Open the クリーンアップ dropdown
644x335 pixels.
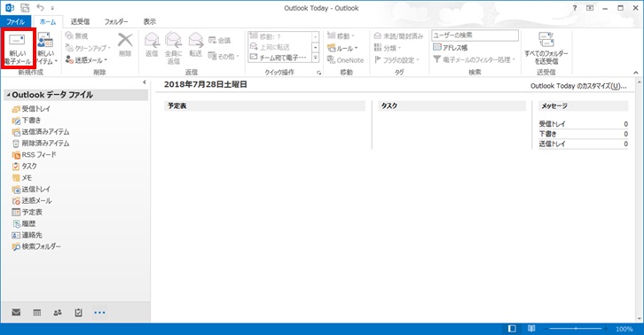[x=89, y=48]
